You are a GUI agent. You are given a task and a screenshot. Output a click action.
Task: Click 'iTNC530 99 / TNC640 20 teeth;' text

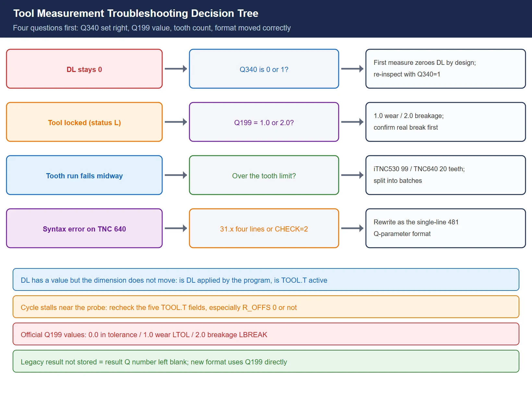419,169
